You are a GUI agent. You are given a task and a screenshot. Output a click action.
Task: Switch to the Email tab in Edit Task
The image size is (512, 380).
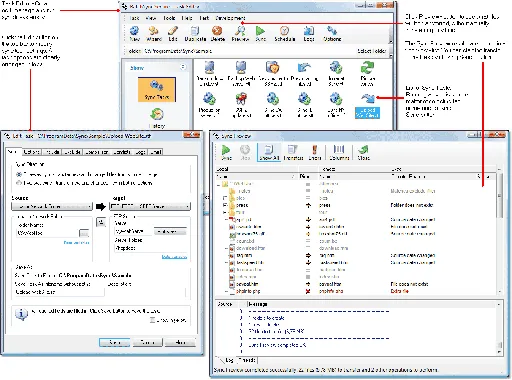(155, 152)
